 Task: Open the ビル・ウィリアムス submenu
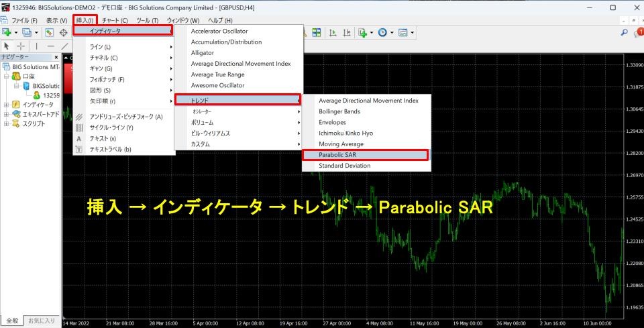click(239, 133)
